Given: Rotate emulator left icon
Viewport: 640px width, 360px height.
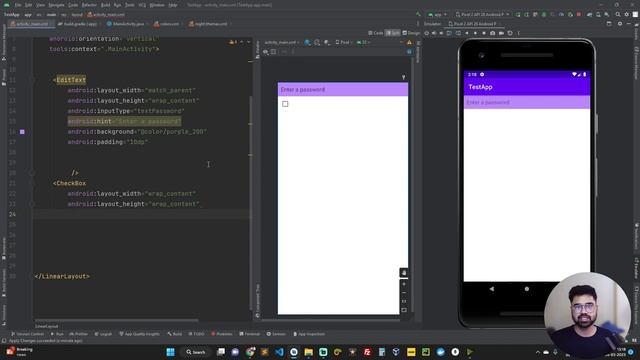Looking at the screenshot, I should 449,33.
